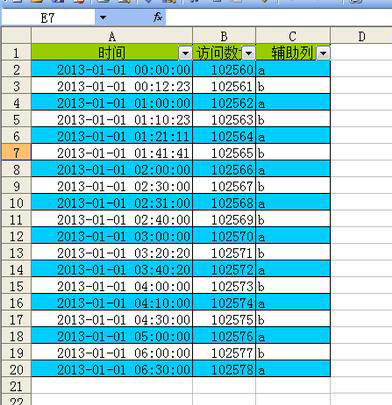The image size is (392, 405).
Task: Click cell 2013-01-01 01:10:23
Action: tap(112, 119)
